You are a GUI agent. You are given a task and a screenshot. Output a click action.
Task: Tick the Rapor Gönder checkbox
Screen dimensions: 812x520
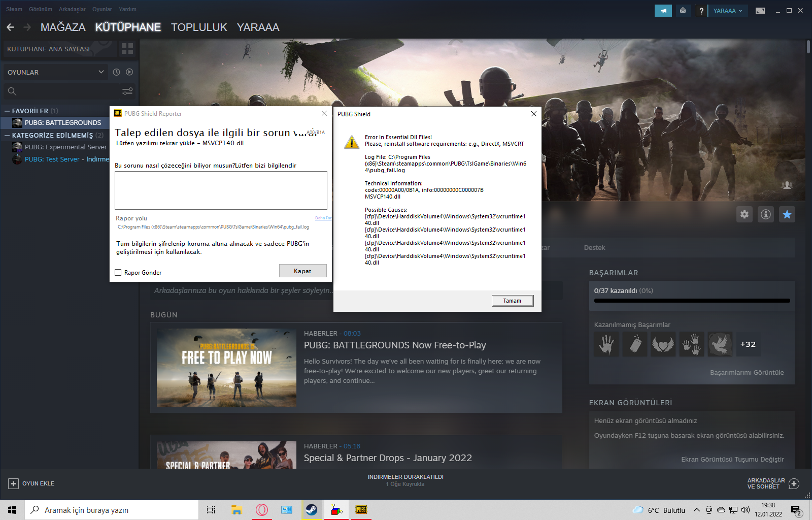118,273
